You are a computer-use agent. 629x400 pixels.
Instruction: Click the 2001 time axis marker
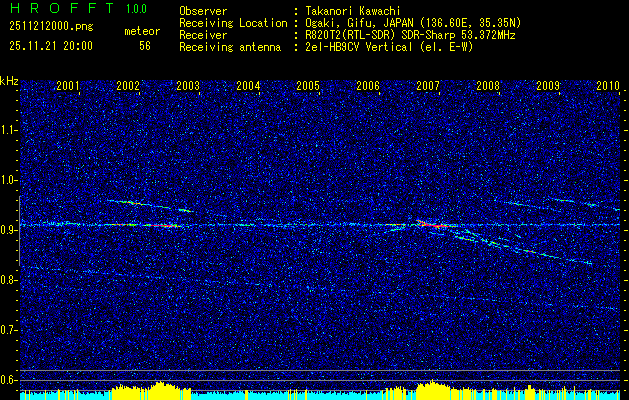coord(68,85)
